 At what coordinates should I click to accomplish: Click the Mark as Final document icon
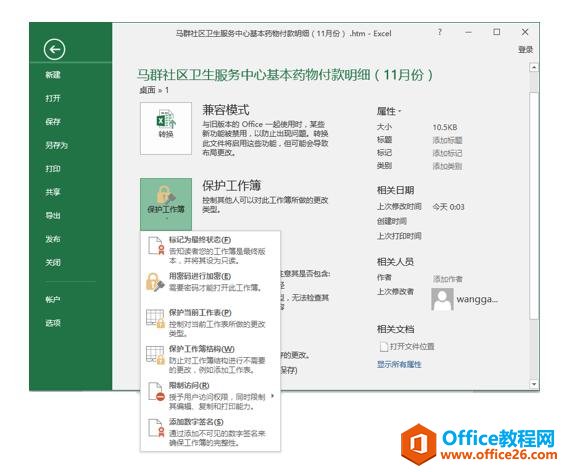point(156,246)
